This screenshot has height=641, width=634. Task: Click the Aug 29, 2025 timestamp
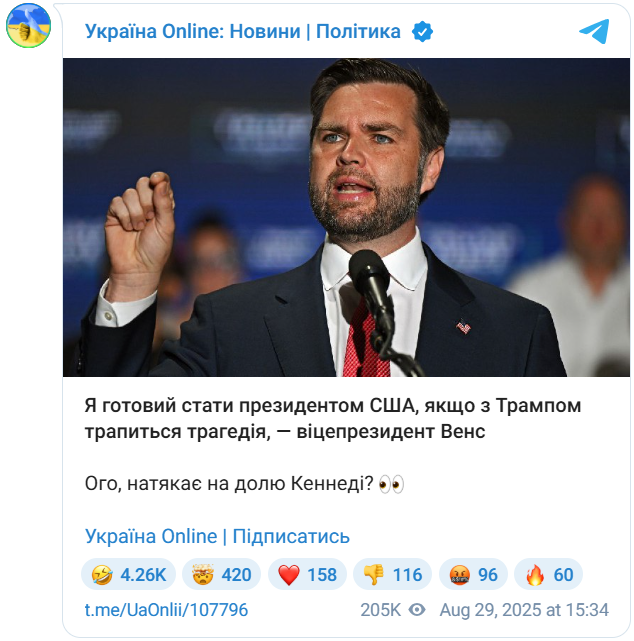click(x=523, y=609)
